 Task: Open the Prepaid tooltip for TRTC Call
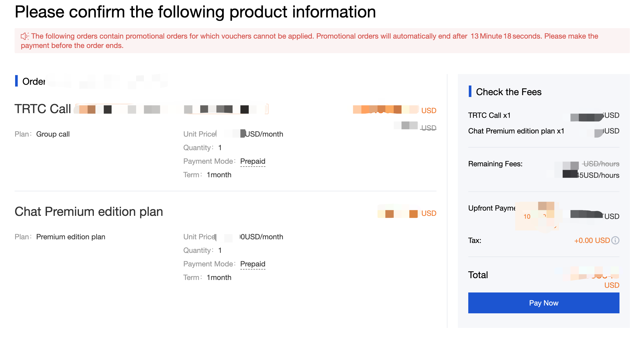253,161
